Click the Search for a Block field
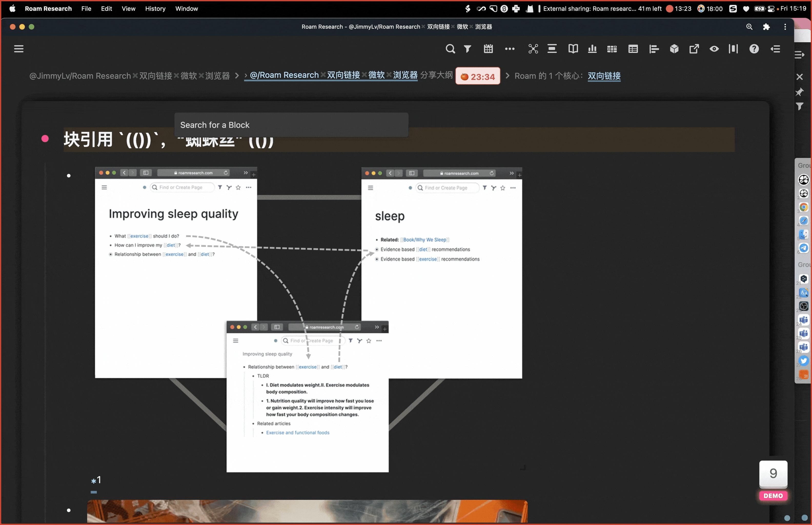Screen dimensions: 812x525 pyautogui.click(x=291, y=125)
